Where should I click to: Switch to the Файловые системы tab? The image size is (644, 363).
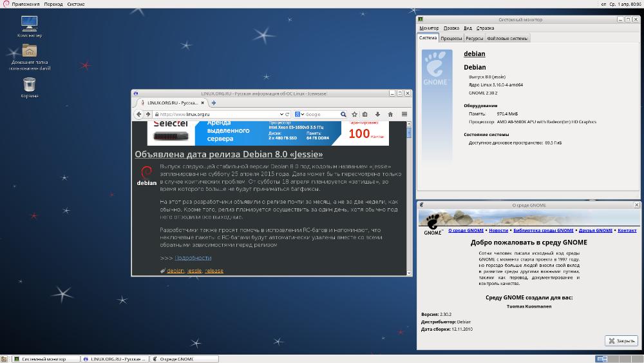(507, 38)
